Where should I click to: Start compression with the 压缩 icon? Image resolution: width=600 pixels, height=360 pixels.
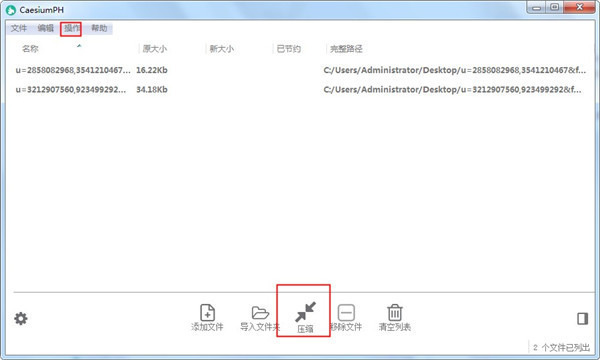pos(305,312)
